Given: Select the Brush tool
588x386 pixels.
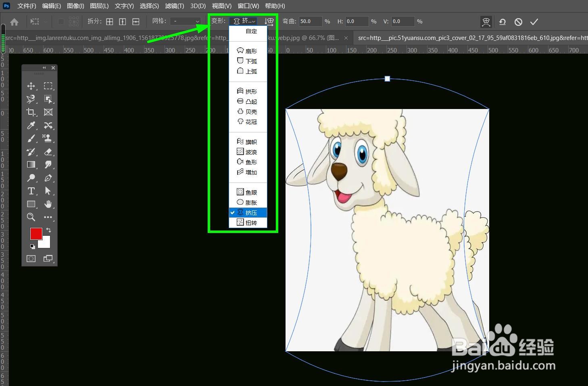Looking at the screenshot, I should (x=31, y=138).
